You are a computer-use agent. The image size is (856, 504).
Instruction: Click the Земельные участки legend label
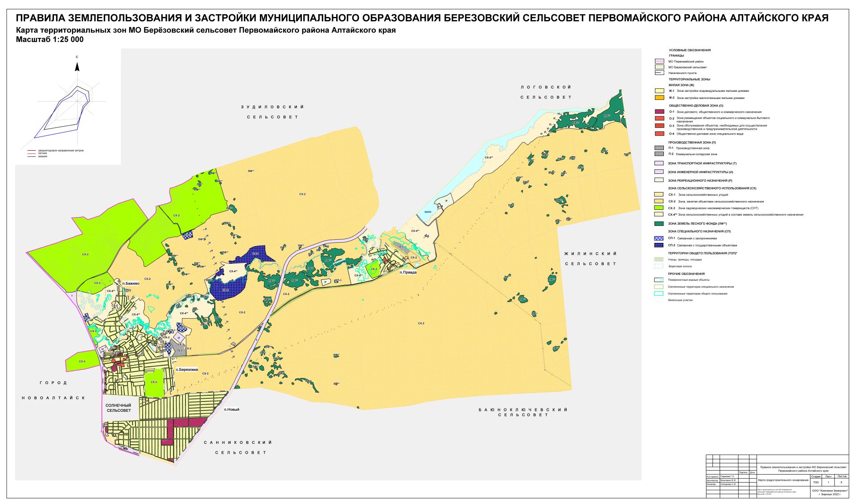[x=680, y=300]
